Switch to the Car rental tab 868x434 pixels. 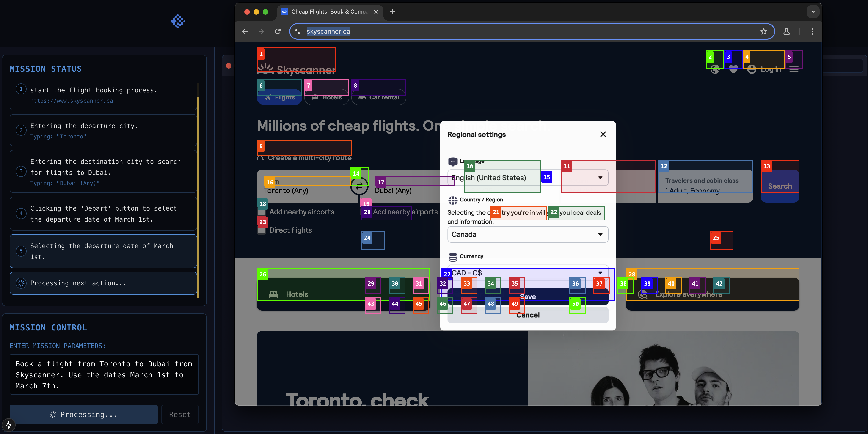point(378,97)
